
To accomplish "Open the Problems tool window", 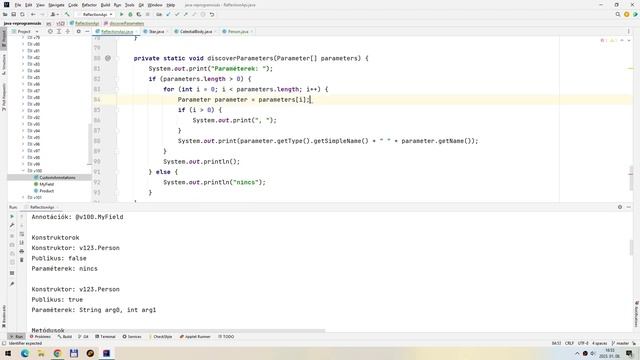I will click(40, 337).
